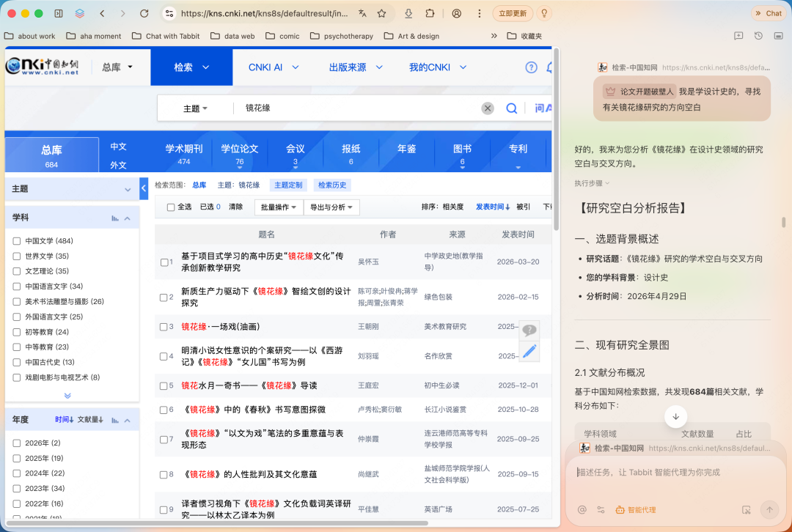Open the 总库 database dropdown in the header
This screenshot has width=792, height=532.
[x=117, y=67]
